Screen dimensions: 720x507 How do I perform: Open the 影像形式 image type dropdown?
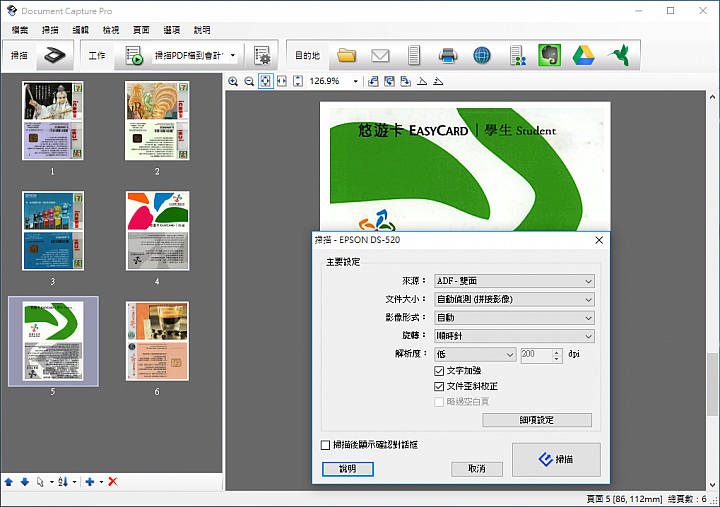click(x=514, y=318)
